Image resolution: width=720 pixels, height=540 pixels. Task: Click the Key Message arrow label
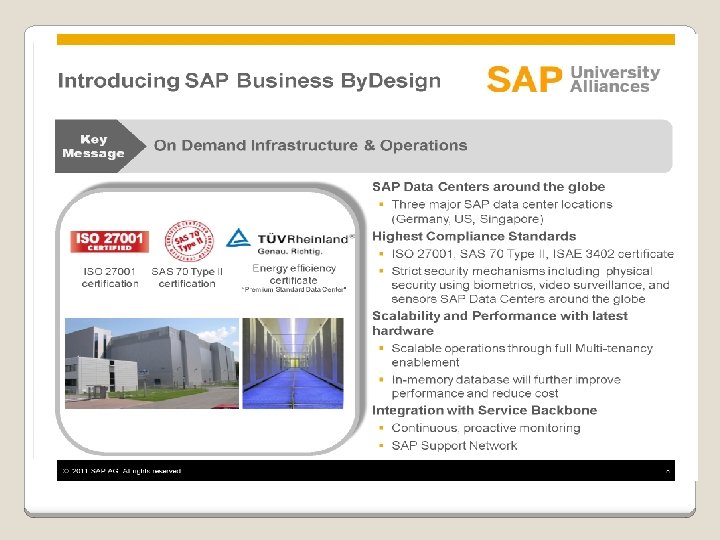coord(100,146)
